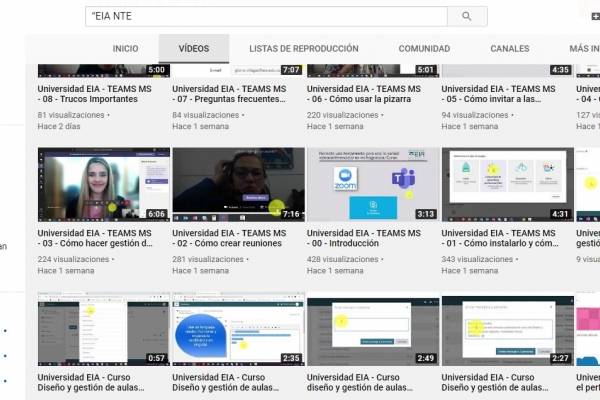Click "224 visualizaciones" text
This screenshot has width=600, height=400.
(73, 259)
